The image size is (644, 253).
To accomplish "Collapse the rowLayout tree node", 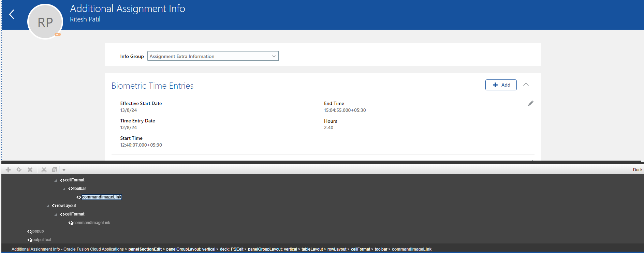I will click(x=47, y=206).
